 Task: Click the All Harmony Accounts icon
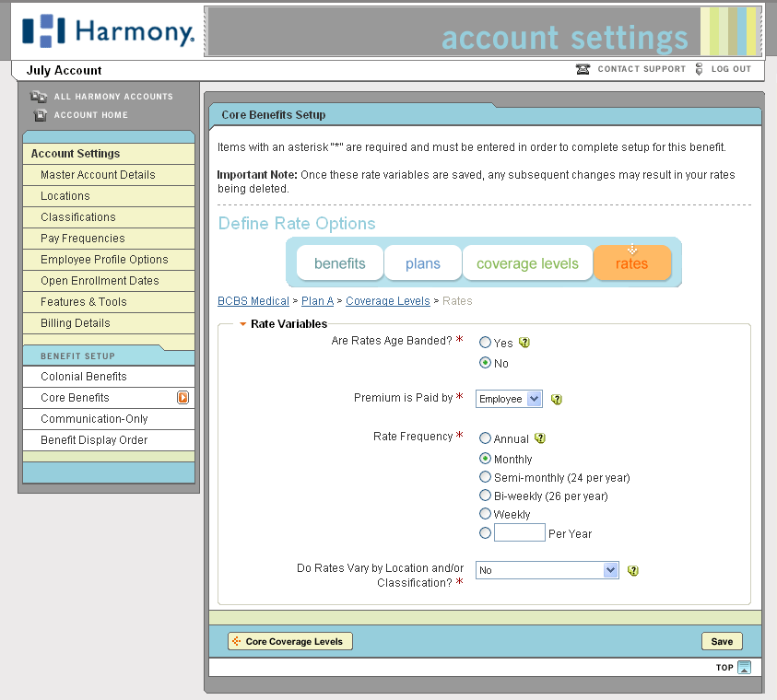click(39, 97)
